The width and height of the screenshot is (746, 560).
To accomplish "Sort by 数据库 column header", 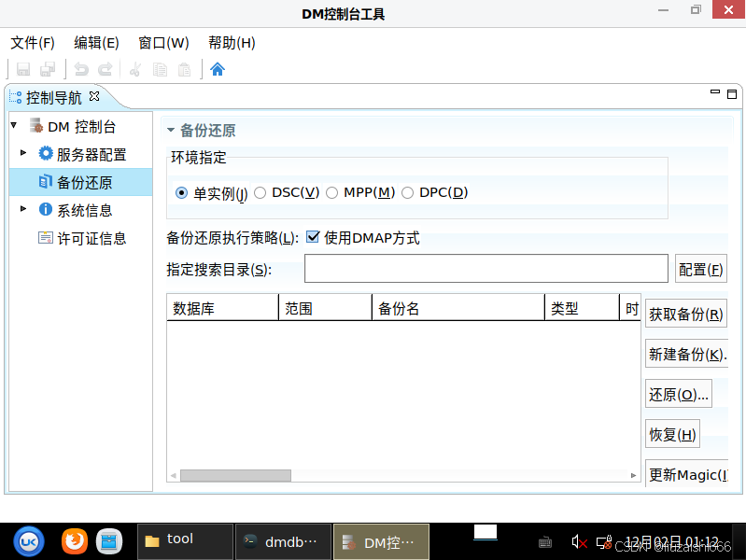I will (x=222, y=308).
